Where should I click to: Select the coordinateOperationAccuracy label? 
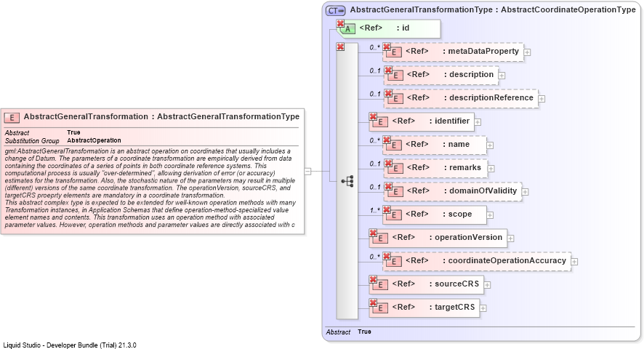coord(507,260)
